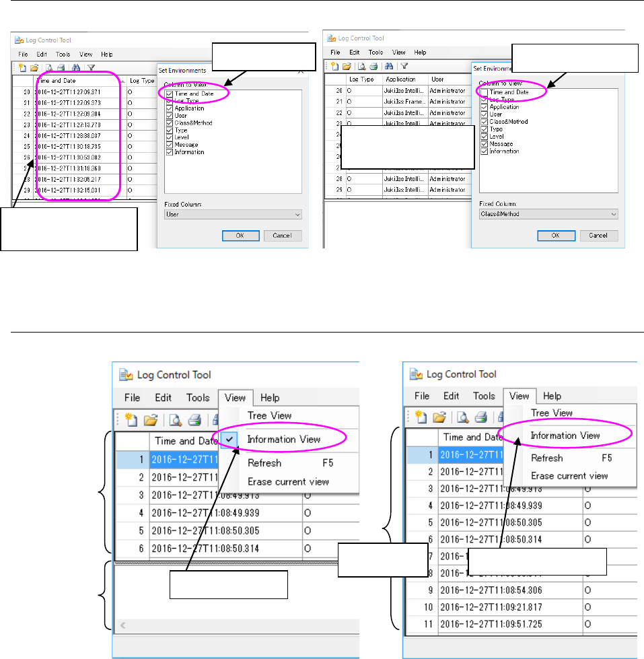Viewport: 644px width, 659px height.
Task: Click OK in the dialog with Fixed Column User
Action: 240,236
